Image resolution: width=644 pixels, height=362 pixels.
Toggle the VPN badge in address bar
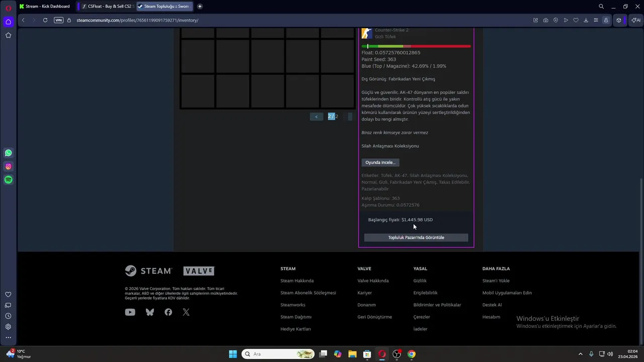(x=58, y=20)
